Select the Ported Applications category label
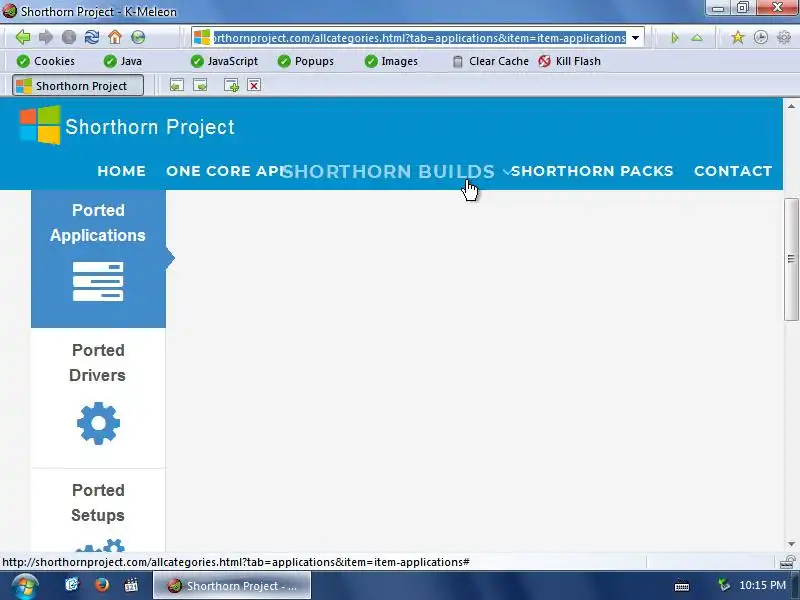The image size is (800, 600). coord(98,222)
